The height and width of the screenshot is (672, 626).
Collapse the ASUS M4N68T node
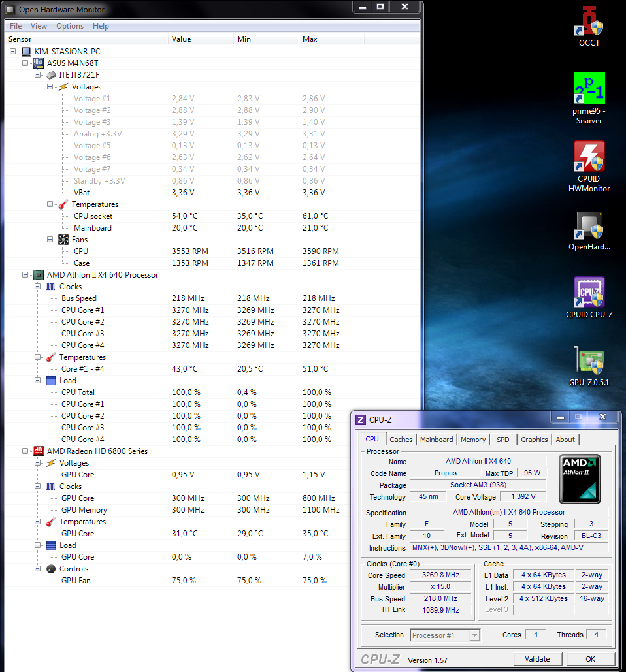pyautogui.click(x=25, y=63)
